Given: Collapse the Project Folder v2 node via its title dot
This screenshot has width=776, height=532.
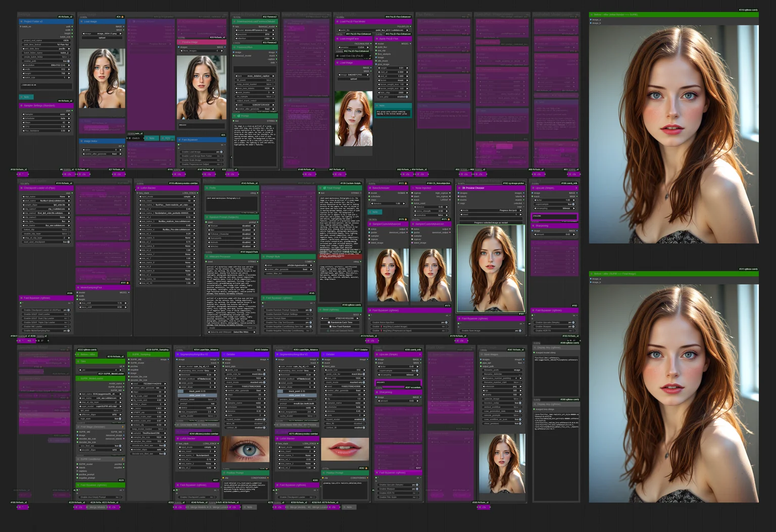Looking at the screenshot, I should tap(21, 22).
